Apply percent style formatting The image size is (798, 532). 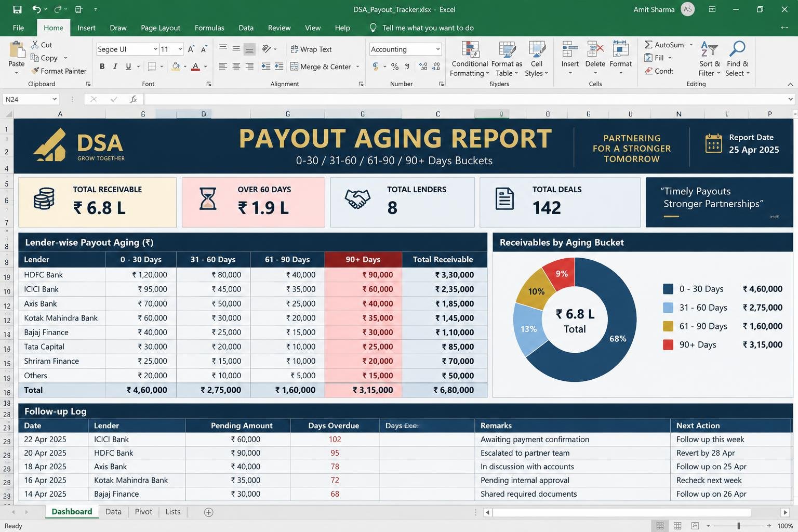tap(395, 66)
